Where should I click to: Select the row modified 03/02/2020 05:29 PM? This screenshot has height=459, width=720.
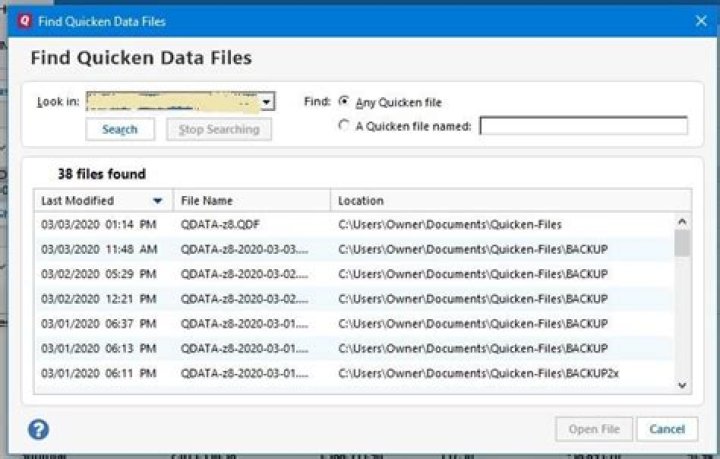(x=354, y=274)
